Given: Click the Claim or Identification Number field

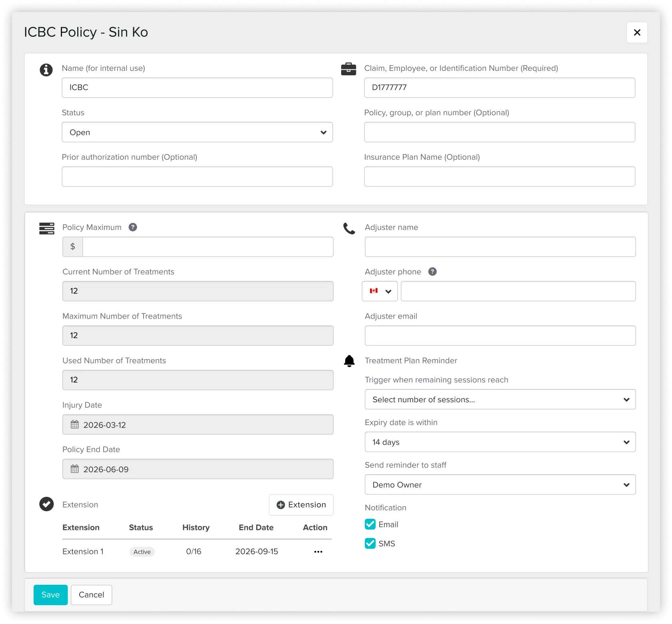Looking at the screenshot, I should [x=500, y=88].
